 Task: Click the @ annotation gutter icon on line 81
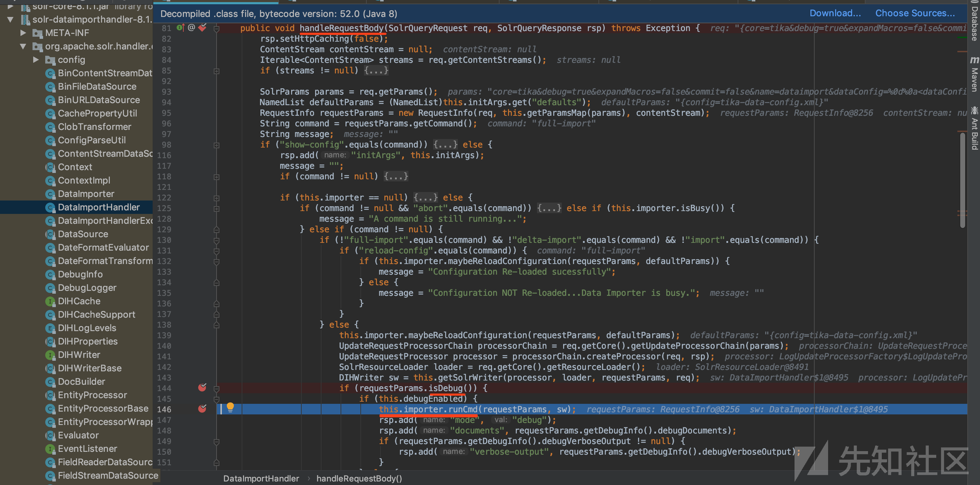click(191, 28)
